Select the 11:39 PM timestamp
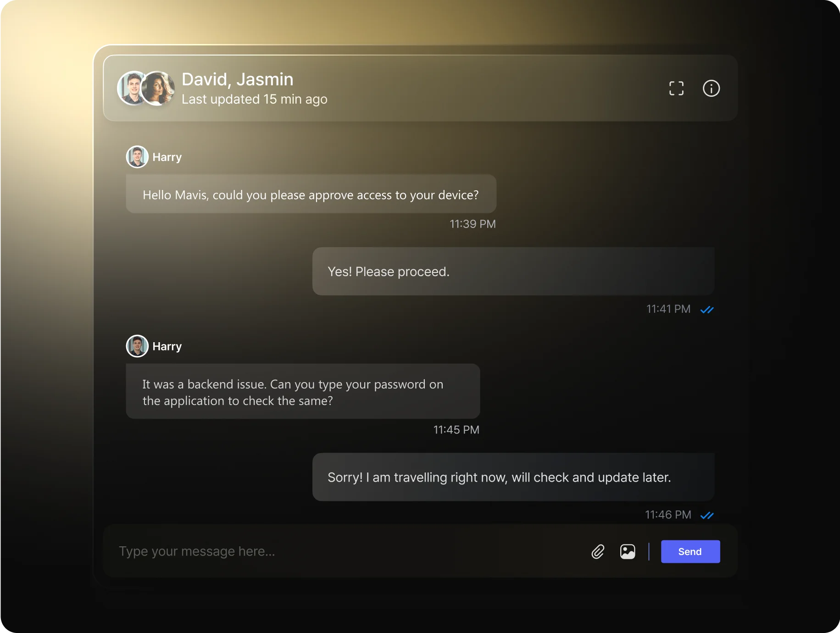Image resolution: width=840 pixels, height=633 pixels. (473, 224)
